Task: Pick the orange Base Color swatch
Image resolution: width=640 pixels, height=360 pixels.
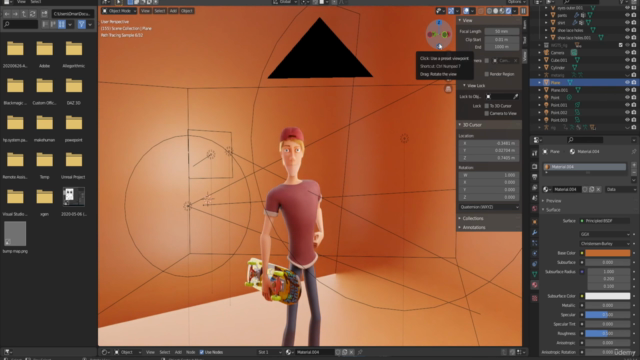Action: (607, 253)
